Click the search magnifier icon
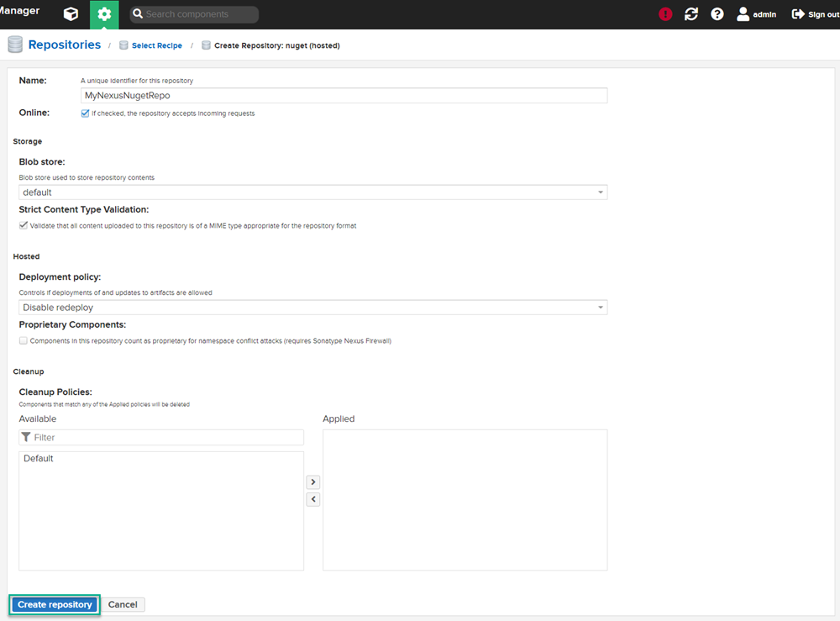840x621 pixels. pos(136,14)
